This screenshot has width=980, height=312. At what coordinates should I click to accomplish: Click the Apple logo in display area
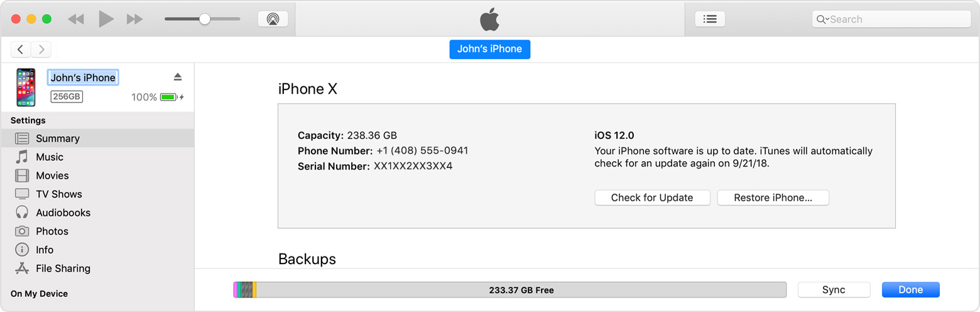489,19
